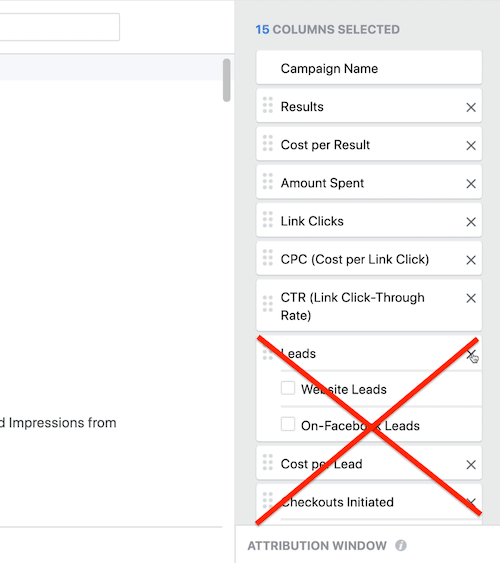Check the Website Leads checkbox
This screenshot has width=500, height=563.
pos(288,388)
